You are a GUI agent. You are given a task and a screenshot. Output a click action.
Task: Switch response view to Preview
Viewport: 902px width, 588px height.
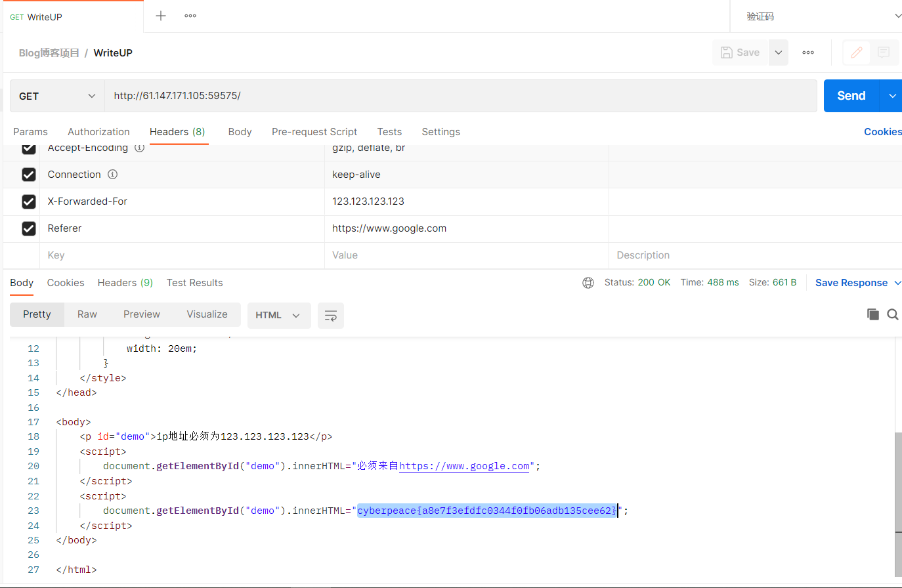[142, 314]
